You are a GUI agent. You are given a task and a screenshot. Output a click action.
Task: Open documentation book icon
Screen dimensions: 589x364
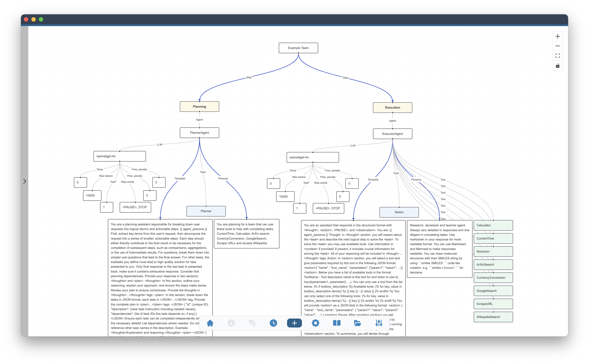click(336, 323)
